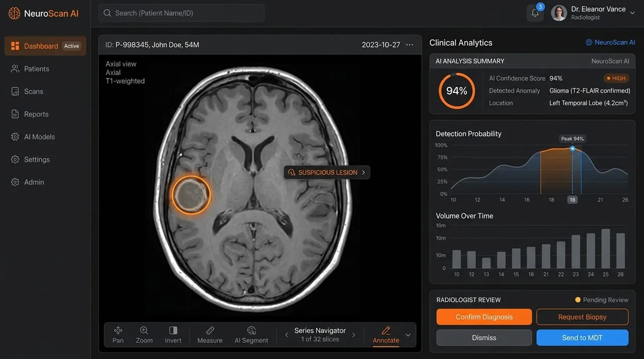This screenshot has height=359, width=644.
Task: Click the patient ID P-998345, John Doe text
Action: pyautogui.click(x=152, y=45)
